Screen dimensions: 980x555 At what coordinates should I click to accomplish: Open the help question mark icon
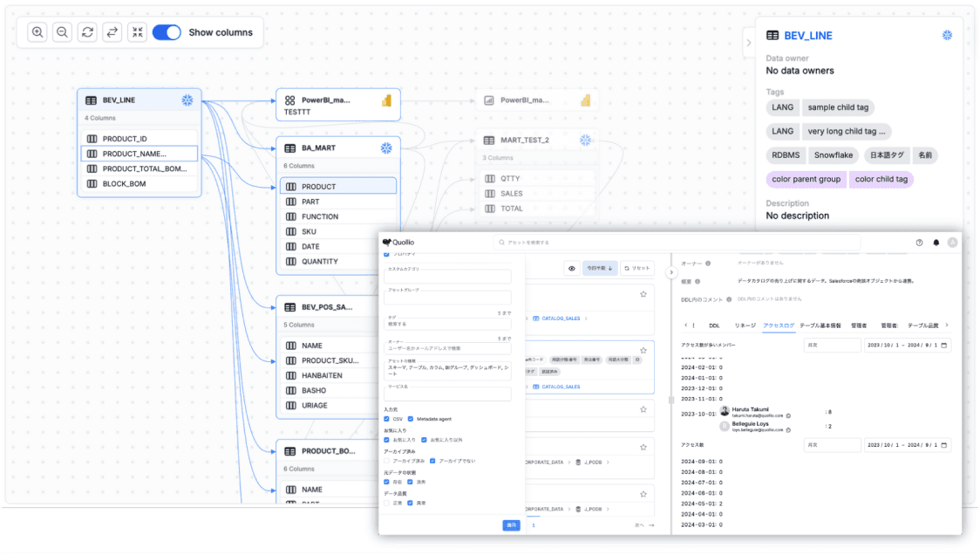(919, 243)
